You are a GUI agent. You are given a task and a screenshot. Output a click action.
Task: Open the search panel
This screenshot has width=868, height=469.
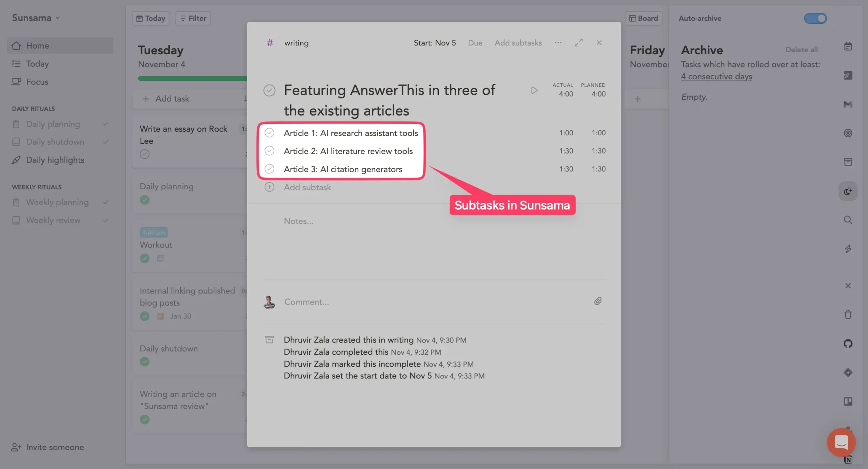[848, 220]
